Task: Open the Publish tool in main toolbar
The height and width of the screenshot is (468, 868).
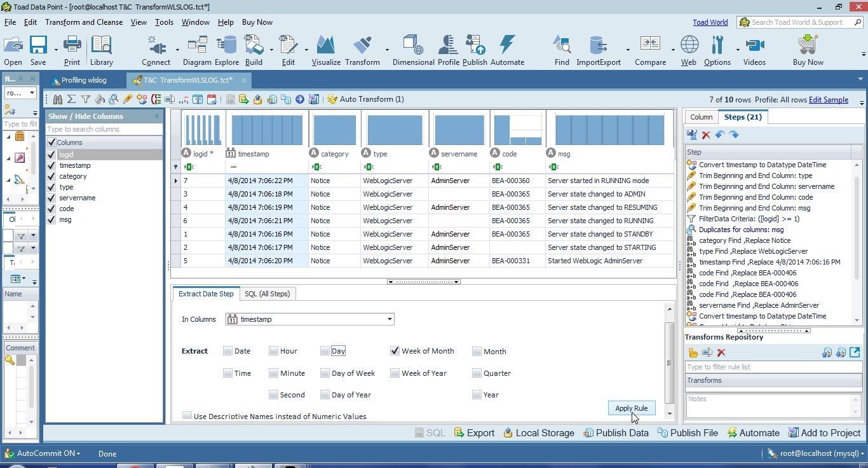Action: tap(475, 51)
